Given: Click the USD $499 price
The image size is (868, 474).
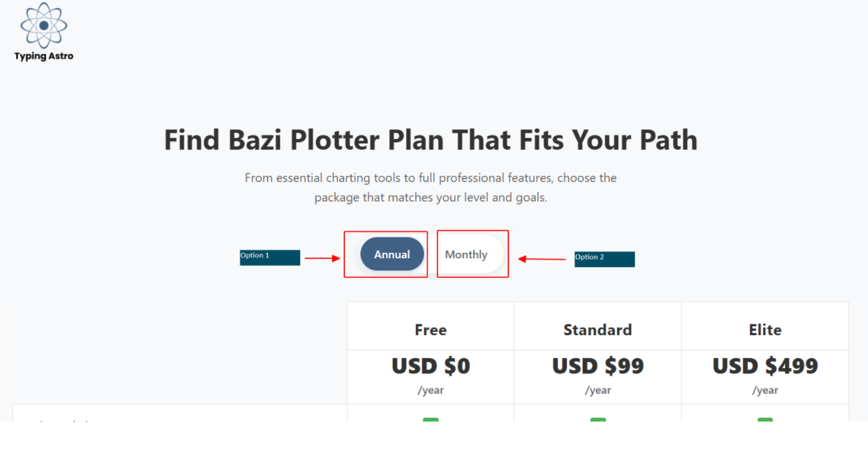Looking at the screenshot, I should 765,366.
